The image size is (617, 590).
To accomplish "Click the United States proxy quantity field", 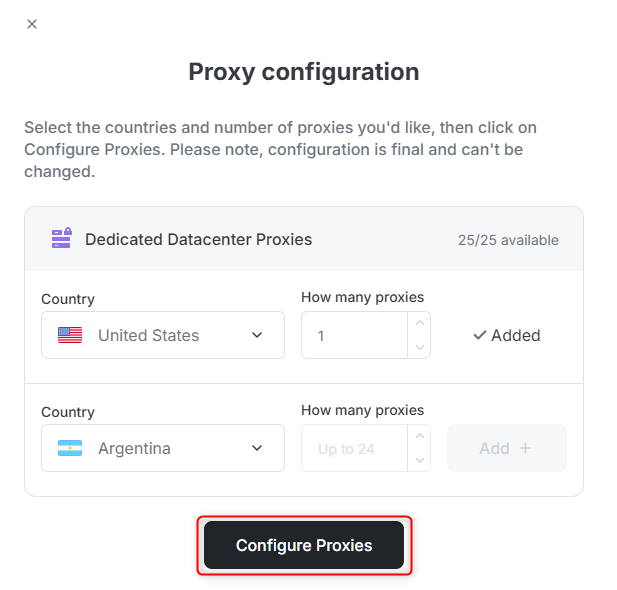I will 355,336.
